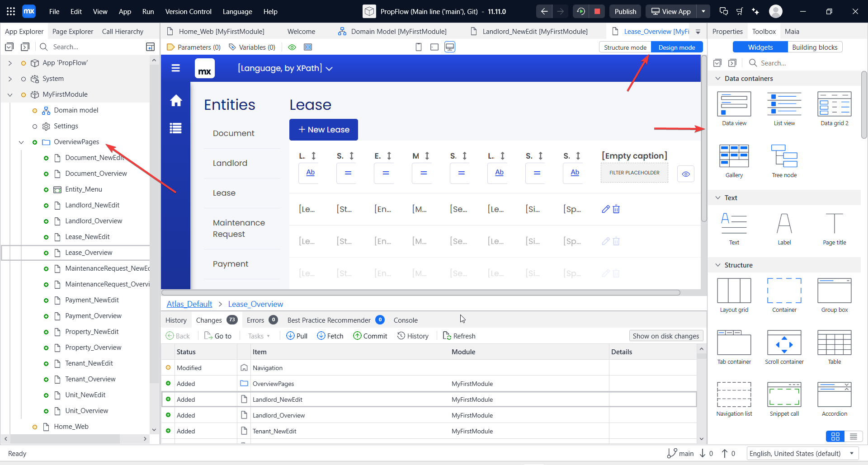Collapse the Data containers section
Image resolution: width=868 pixels, height=465 pixels.
pos(718,79)
